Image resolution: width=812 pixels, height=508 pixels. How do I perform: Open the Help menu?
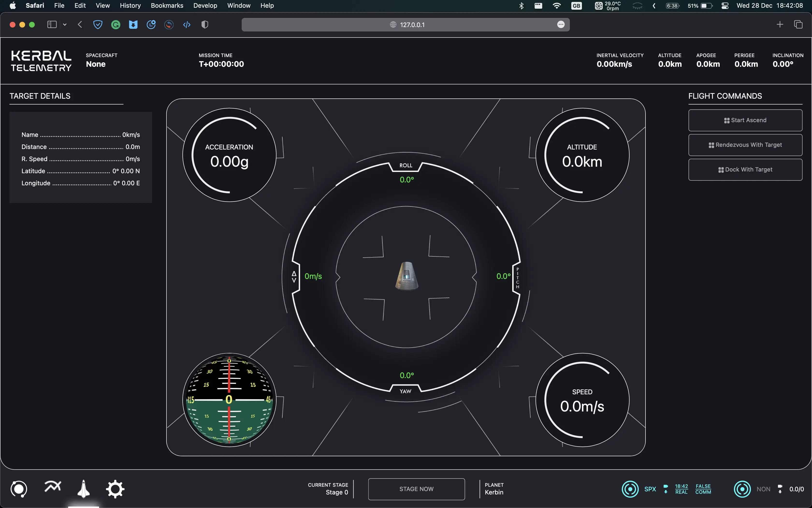click(267, 5)
